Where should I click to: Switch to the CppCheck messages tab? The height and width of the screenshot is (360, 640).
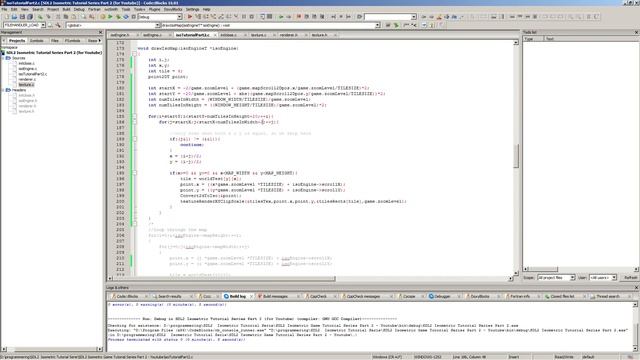click(363, 296)
